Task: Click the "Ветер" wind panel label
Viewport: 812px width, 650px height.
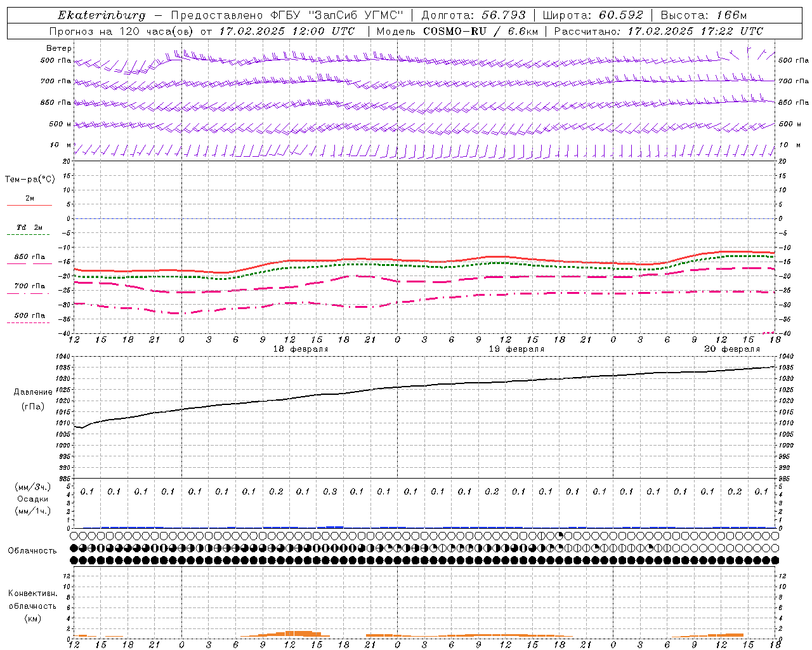Action: [59, 48]
